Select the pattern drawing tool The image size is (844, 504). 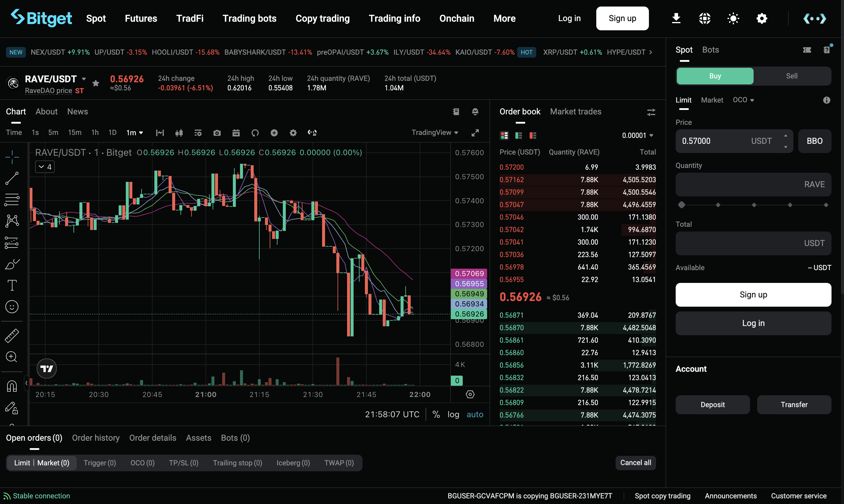(12, 221)
